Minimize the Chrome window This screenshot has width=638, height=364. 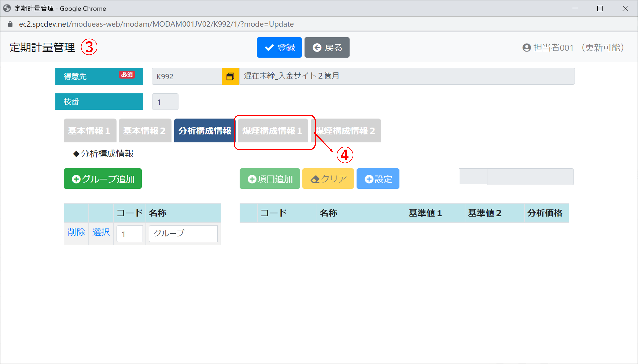575,8
